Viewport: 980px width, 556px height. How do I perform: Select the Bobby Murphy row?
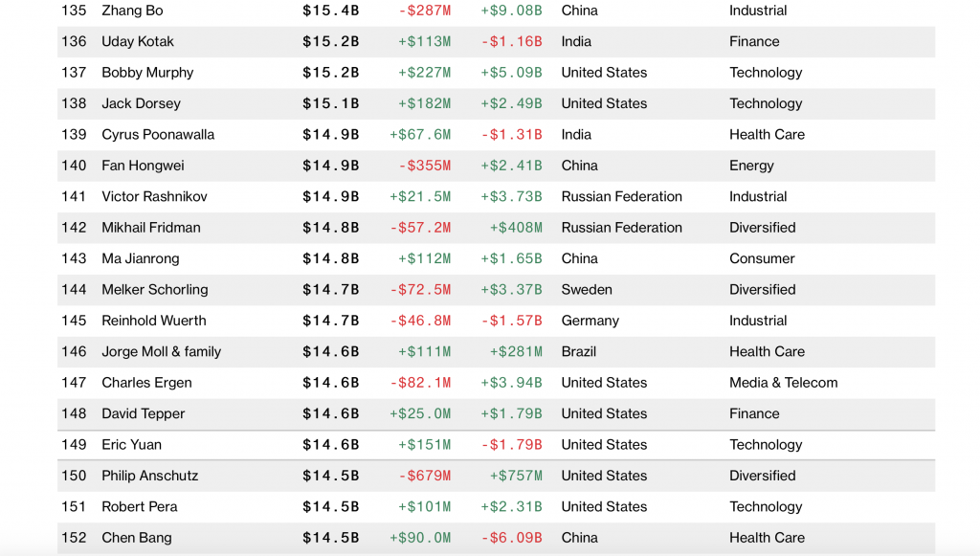[147, 73]
